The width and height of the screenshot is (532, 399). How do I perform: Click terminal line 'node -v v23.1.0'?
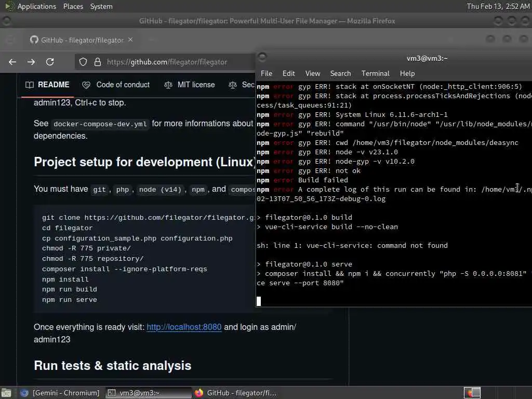tap(366, 152)
